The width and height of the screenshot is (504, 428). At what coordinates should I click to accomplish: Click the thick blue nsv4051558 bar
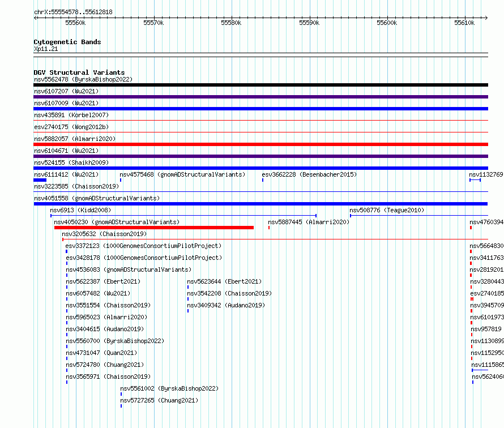(x=260, y=204)
